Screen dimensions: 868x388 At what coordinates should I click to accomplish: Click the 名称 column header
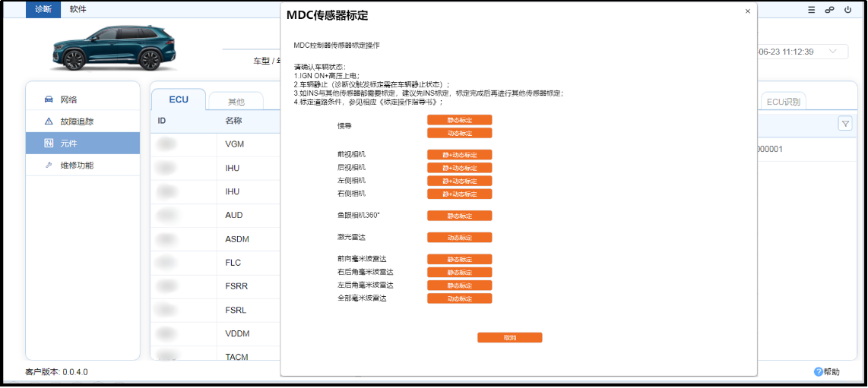tap(233, 121)
